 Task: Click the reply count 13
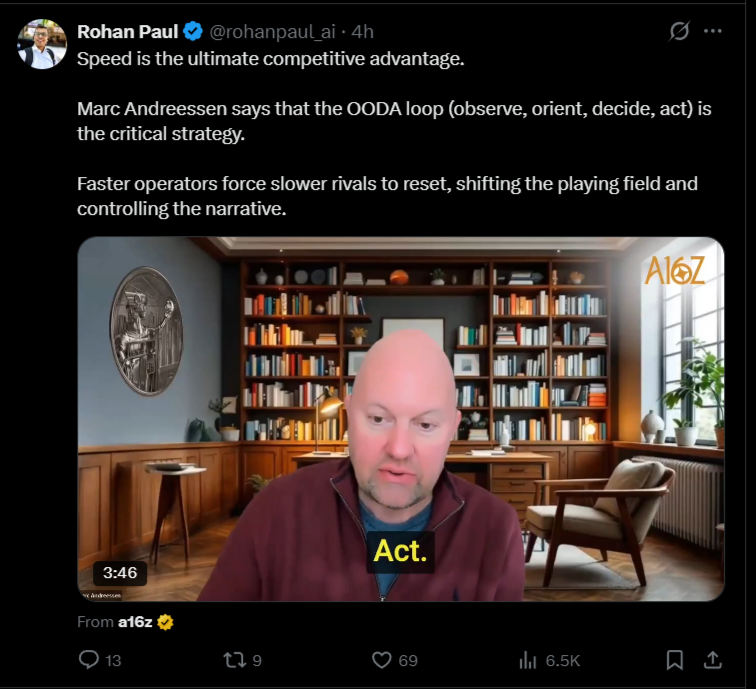(x=113, y=660)
